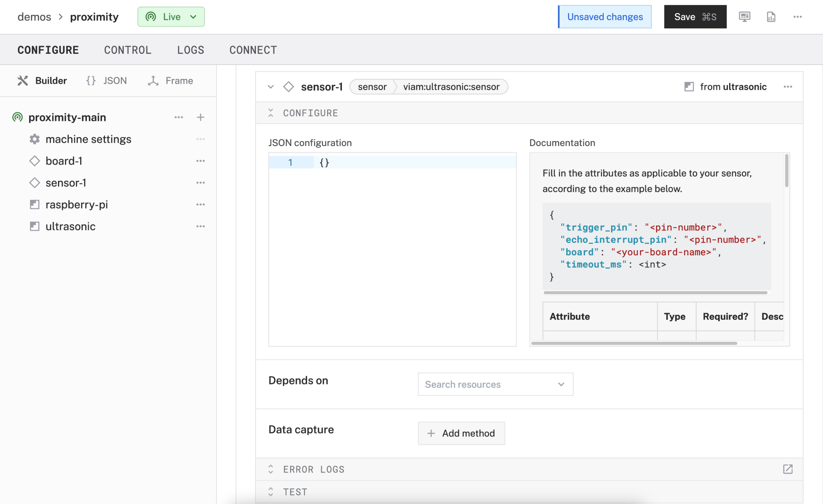Open machine settings more options
The width and height of the screenshot is (823, 504).
click(x=200, y=139)
